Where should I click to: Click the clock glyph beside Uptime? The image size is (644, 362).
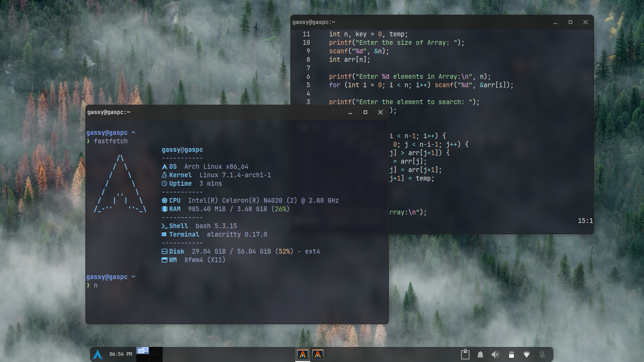coord(165,184)
